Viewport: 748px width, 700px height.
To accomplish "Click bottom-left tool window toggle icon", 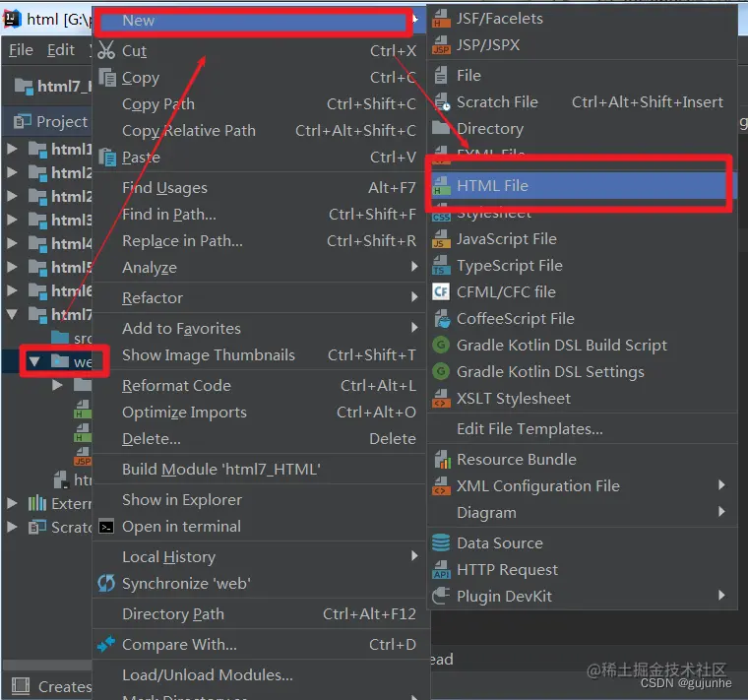I will (21, 686).
